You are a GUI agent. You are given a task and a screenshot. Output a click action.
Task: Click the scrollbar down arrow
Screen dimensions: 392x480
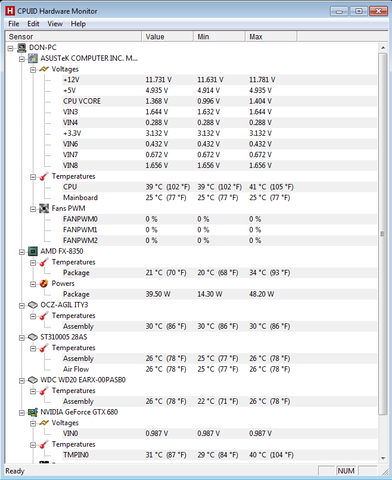coord(383,458)
